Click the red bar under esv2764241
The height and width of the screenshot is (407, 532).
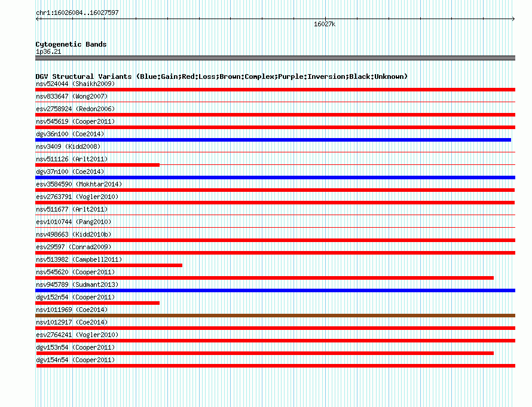[275, 341]
